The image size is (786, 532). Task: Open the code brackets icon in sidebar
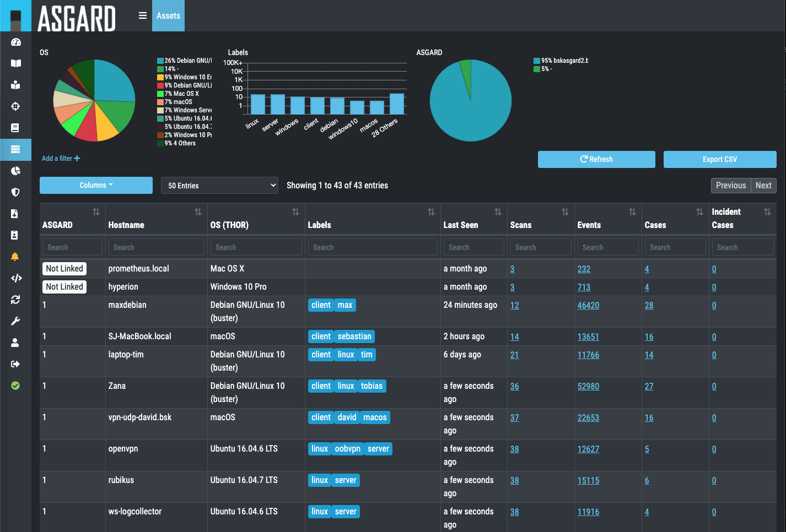[15, 278]
